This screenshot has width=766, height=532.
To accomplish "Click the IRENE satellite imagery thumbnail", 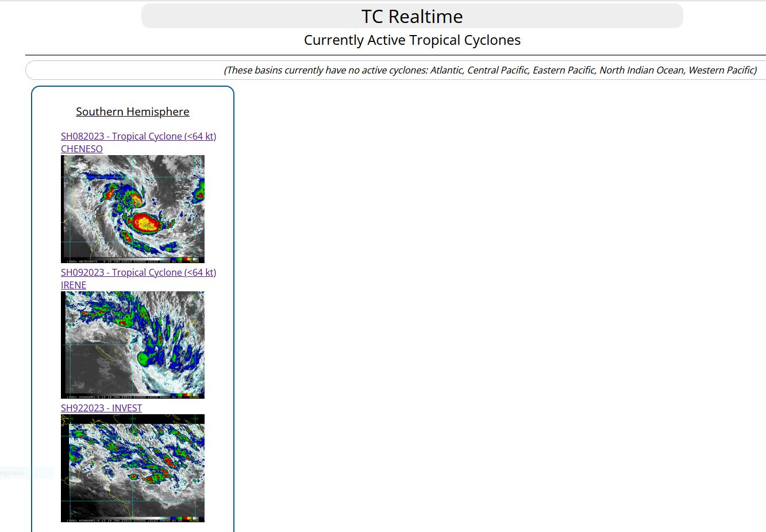I will [133, 344].
